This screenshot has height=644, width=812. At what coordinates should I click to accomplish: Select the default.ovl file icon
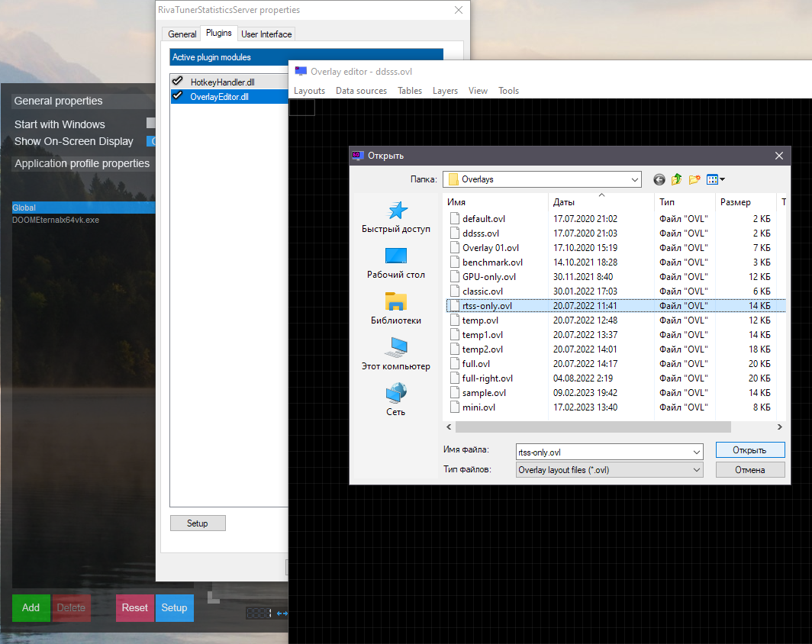455,218
